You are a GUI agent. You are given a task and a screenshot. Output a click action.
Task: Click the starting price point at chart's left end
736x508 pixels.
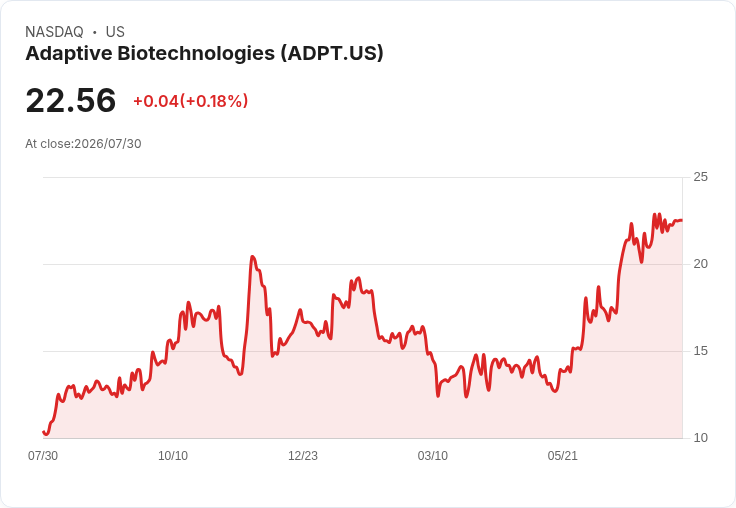point(44,432)
